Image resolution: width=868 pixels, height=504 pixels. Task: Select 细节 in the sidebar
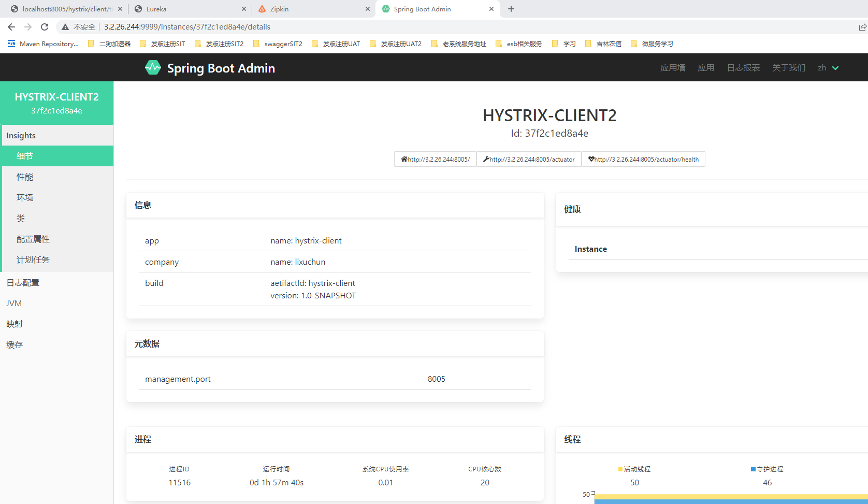pos(57,156)
